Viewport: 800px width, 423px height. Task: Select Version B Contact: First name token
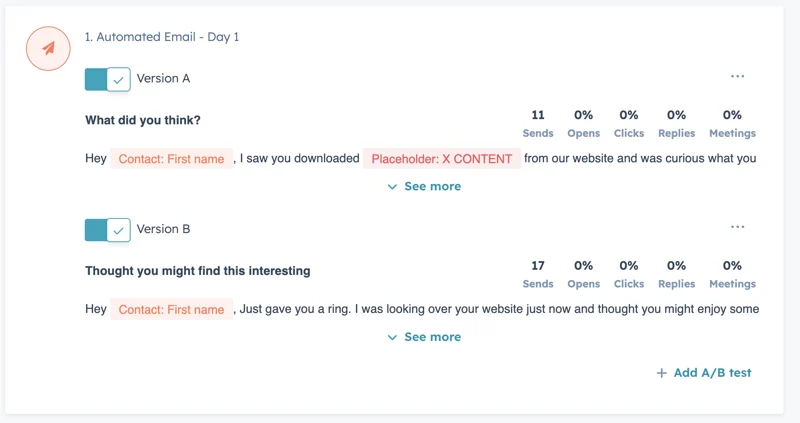171,309
